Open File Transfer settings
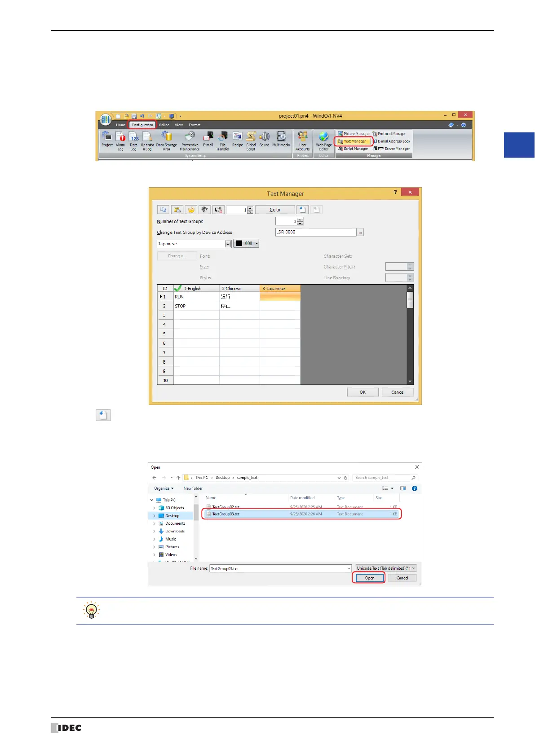The height and width of the screenshot is (756, 535). [x=222, y=141]
